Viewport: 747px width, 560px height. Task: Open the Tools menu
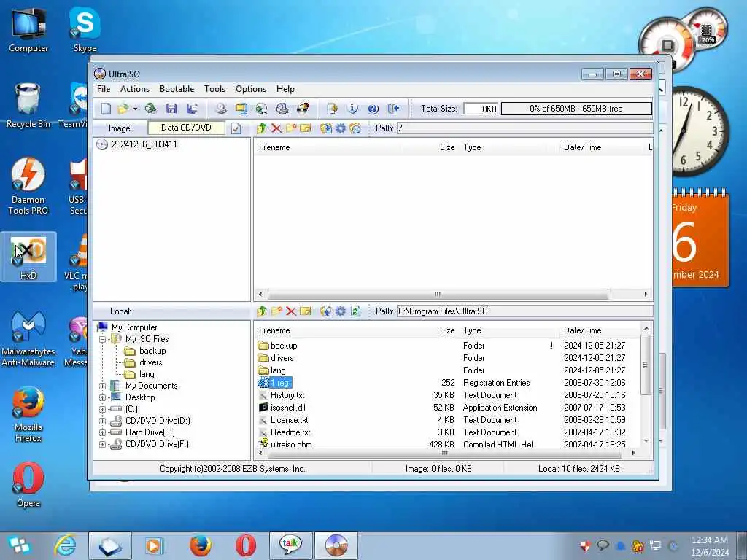point(215,89)
